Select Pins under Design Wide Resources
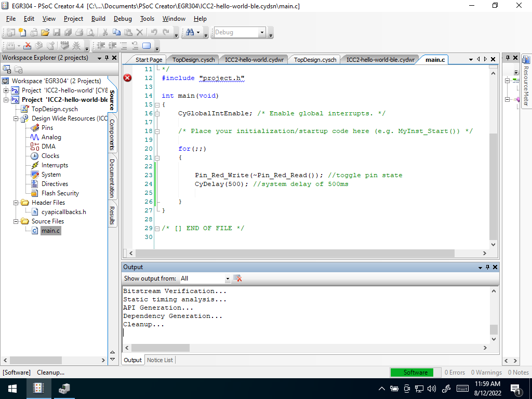532x399 pixels. tap(47, 128)
